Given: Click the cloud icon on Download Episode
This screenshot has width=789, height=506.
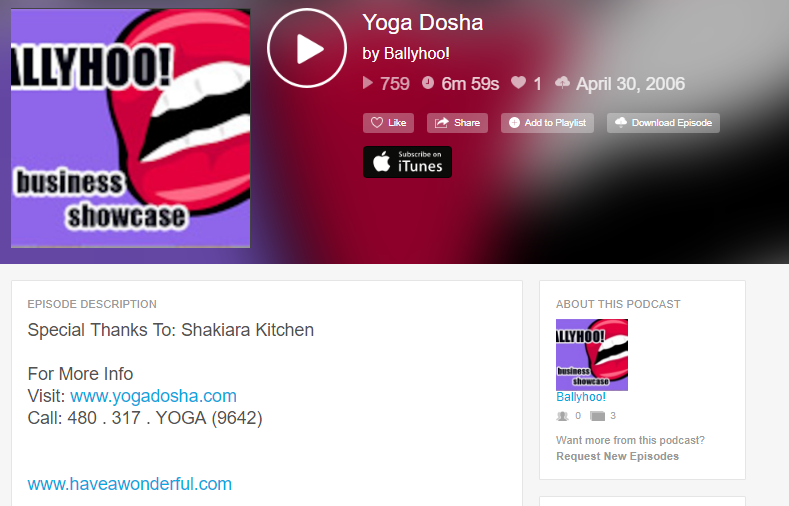Looking at the screenshot, I should [x=621, y=122].
